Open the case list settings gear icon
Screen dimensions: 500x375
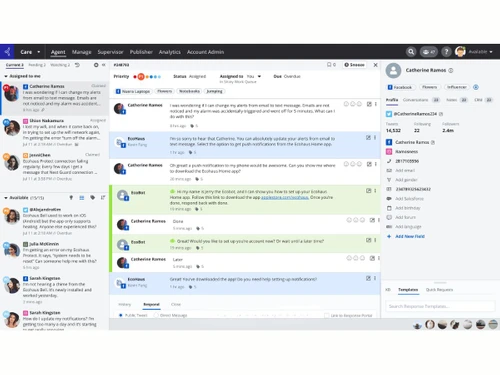pyautogui.click(x=96, y=65)
